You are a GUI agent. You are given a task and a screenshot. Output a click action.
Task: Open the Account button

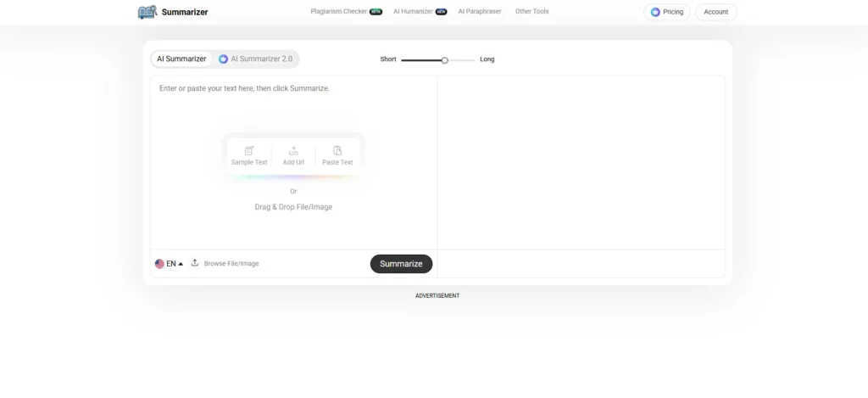[715, 12]
